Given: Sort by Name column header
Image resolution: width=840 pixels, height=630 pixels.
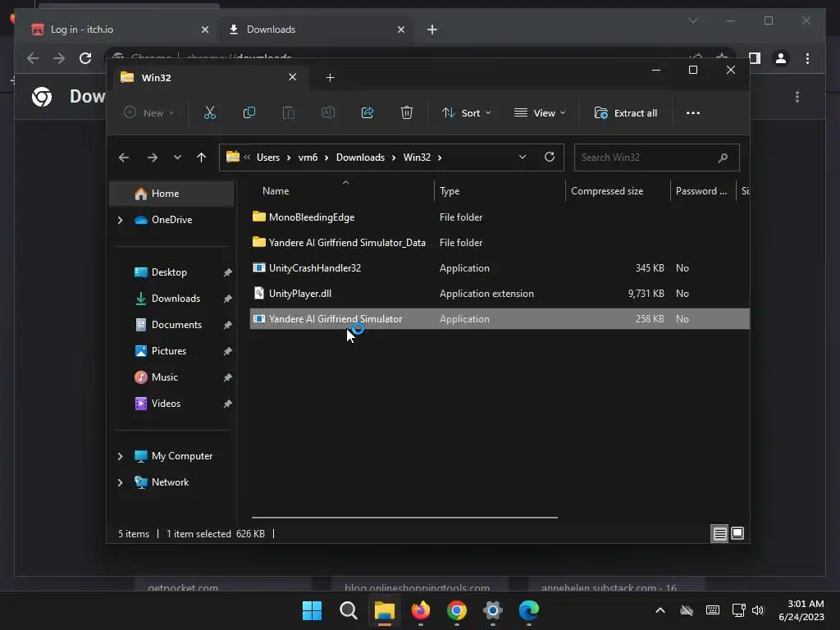Looking at the screenshot, I should coord(342,191).
